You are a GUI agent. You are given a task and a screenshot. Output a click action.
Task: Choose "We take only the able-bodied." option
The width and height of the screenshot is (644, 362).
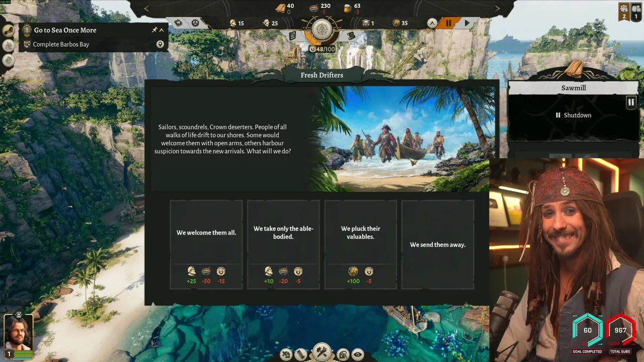pos(283,244)
